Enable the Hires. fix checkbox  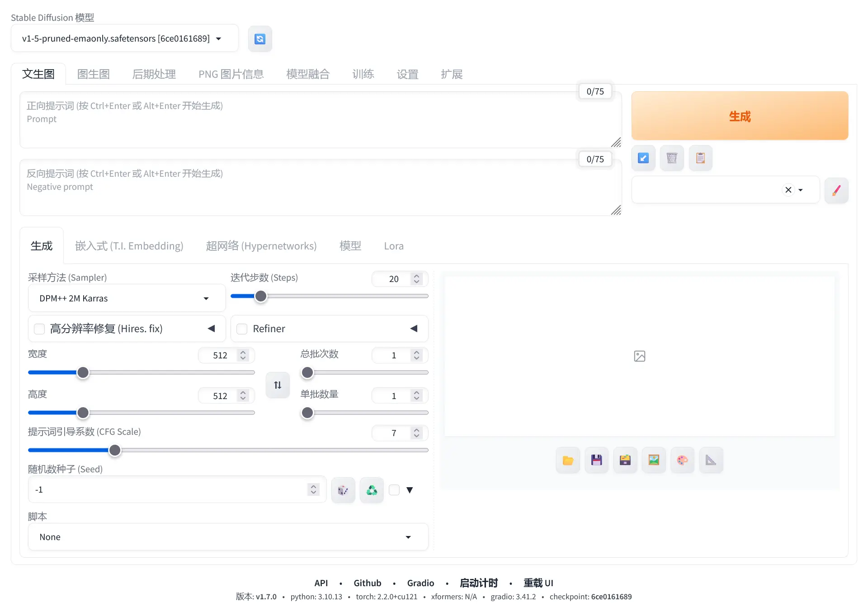(x=40, y=329)
